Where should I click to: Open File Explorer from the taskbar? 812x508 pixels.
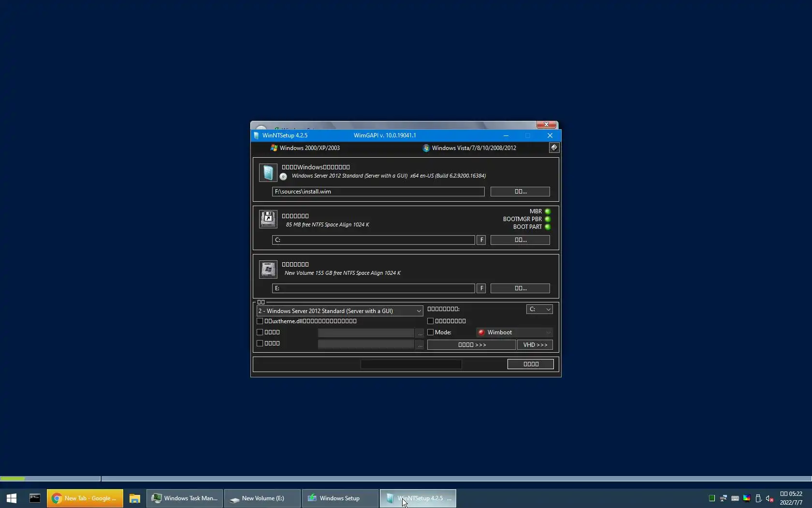(x=135, y=498)
